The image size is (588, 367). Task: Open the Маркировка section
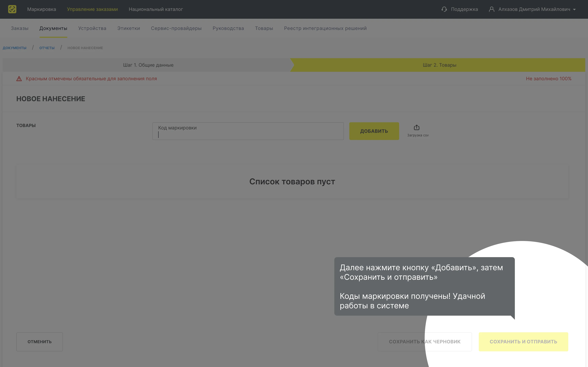(x=42, y=9)
